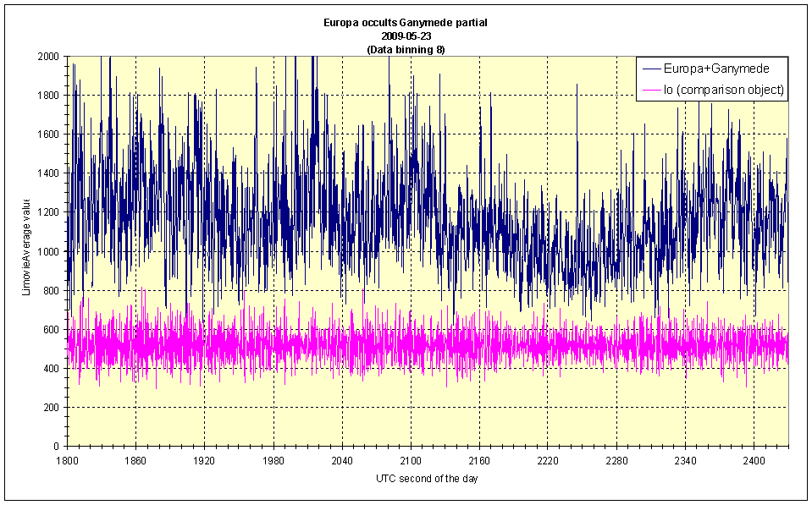Click the '(Data binning 8)' subtitle
This screenshot has width=812, height=505.
pyautogui.click(x=406, y=50)
